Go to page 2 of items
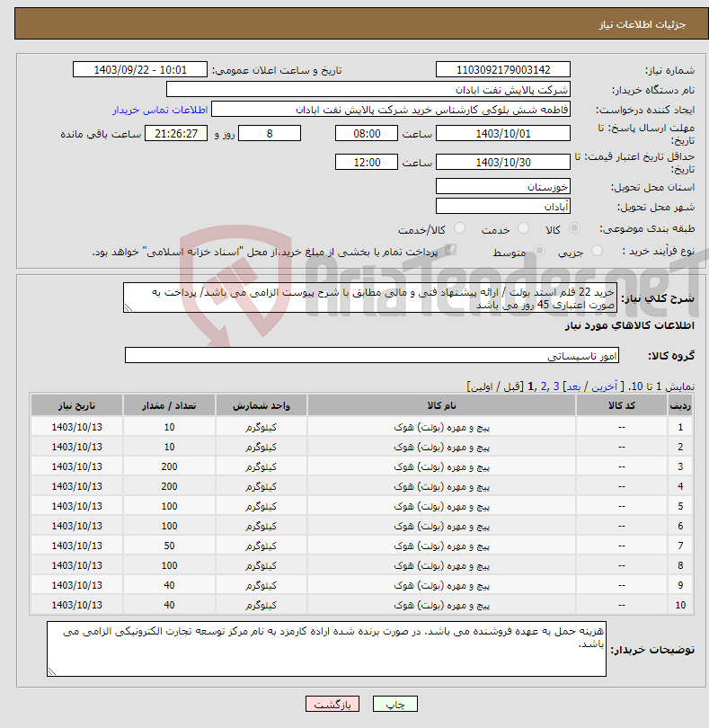Image resolution: width=709 pixels, height=728 pixels. (x=544, y=386)
